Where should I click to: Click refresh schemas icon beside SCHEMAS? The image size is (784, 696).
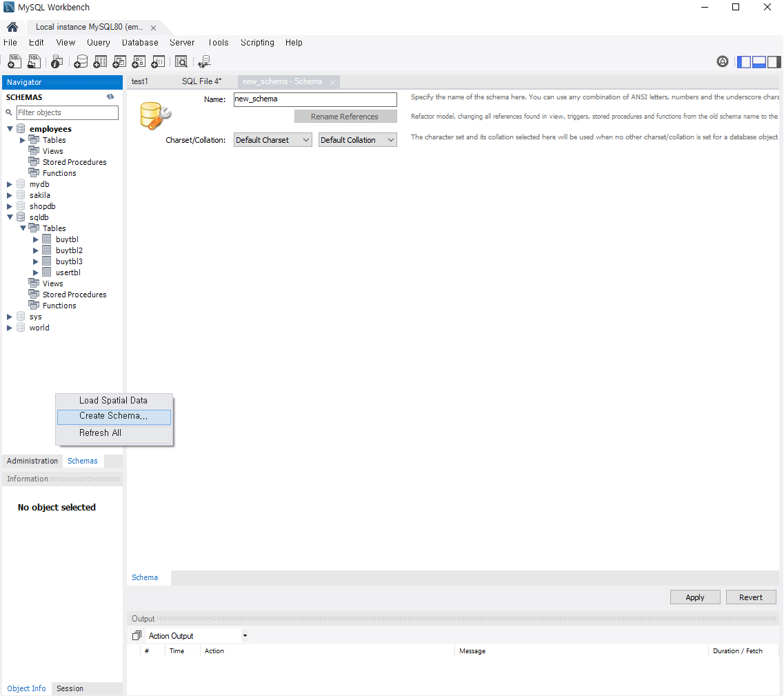[110, 97]
